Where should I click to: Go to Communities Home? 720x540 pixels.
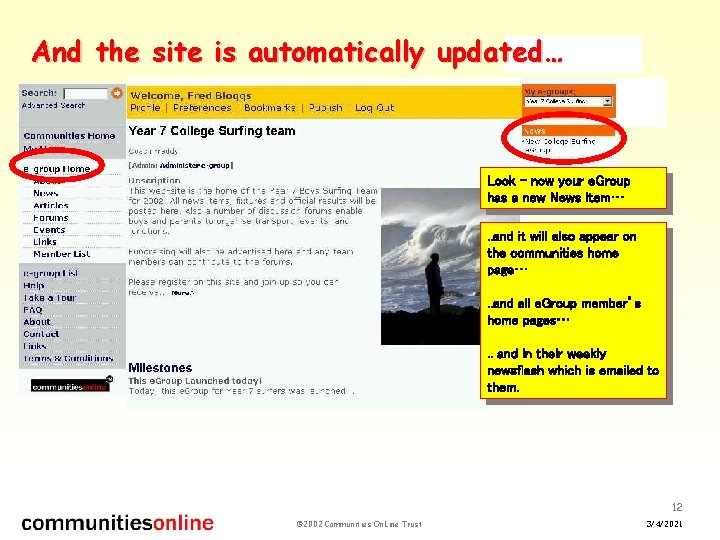(69, 136)
